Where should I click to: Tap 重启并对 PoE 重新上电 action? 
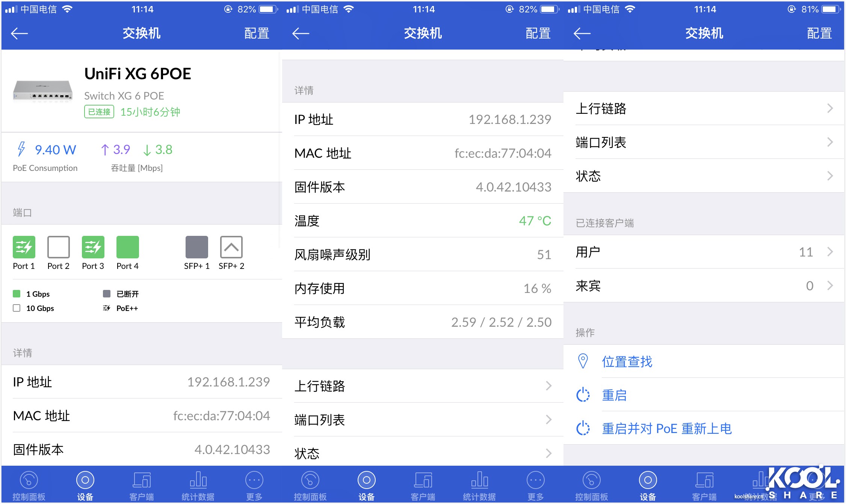click(x=667, y=428)
